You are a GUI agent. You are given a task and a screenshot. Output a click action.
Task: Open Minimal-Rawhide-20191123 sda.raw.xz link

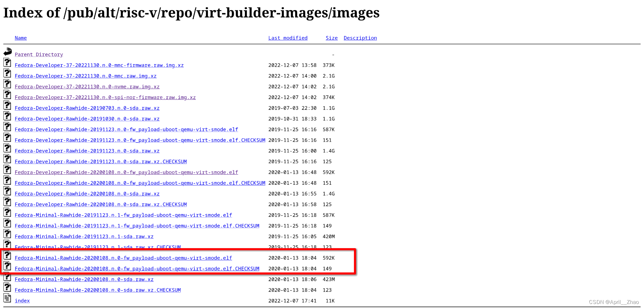point(84,237)
